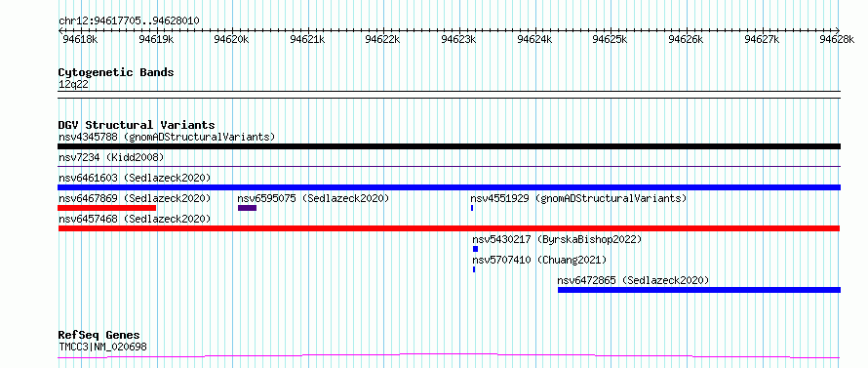The width and height of the screenshot is (868, 368).
Task: Click the thin purple line for nsv7234
Action: click(449, 166)
